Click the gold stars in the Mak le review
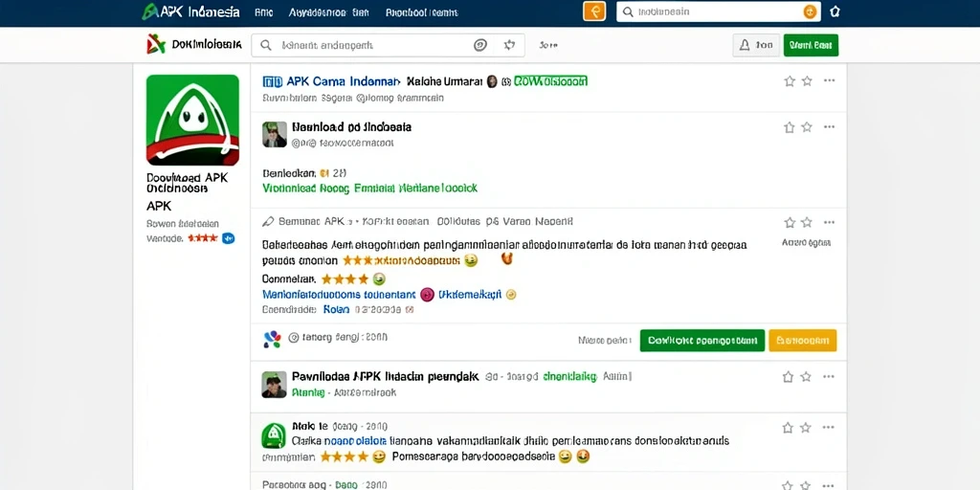The height and width of the screenshot is (490, 980). (344, 457)
